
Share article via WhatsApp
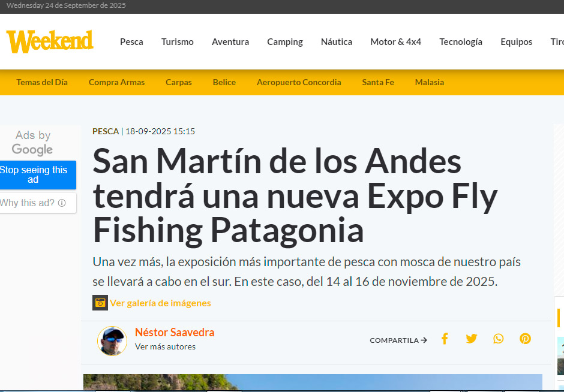click(x=499, y=339)
